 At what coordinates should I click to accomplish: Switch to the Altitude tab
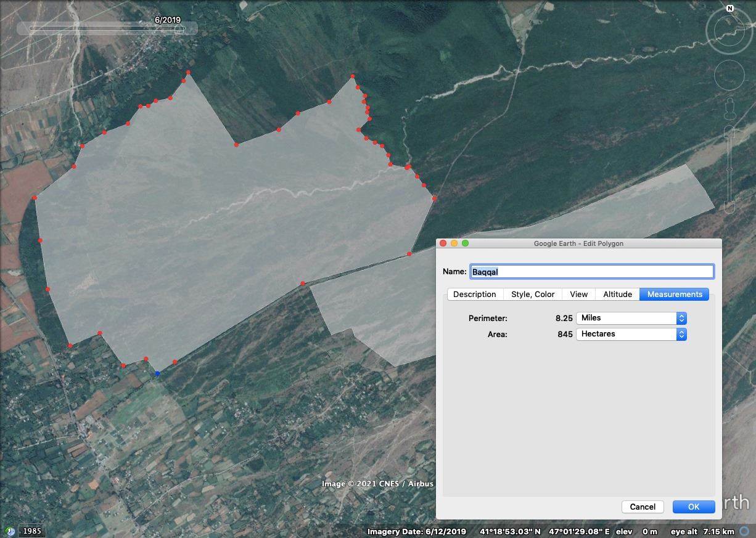click(x=617, y=295)
